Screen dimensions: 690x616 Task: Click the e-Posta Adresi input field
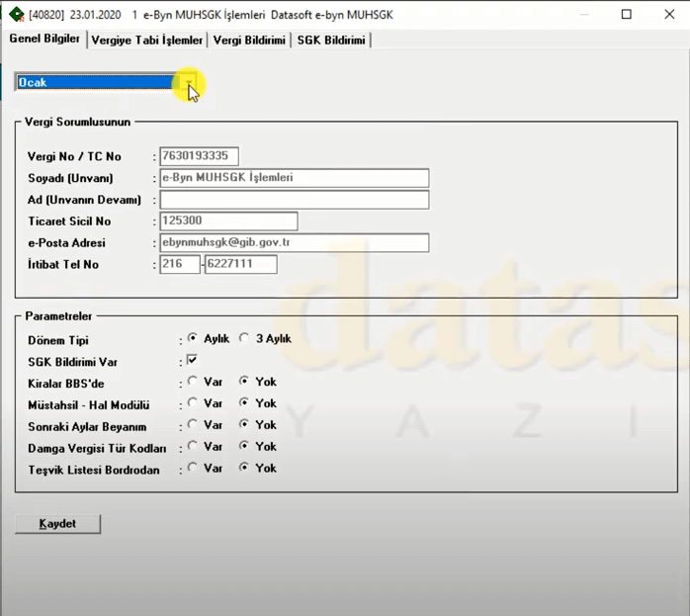(294, 243)
